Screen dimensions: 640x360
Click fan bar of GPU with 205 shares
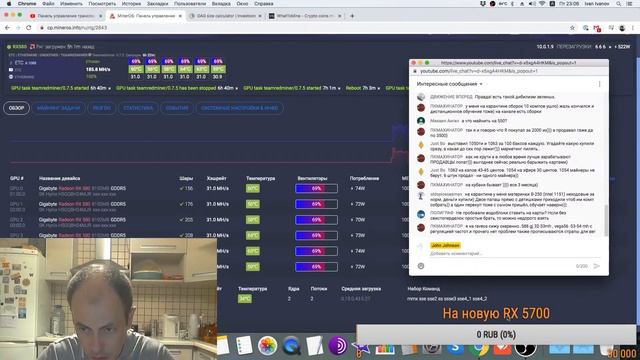tap(316, 220)
